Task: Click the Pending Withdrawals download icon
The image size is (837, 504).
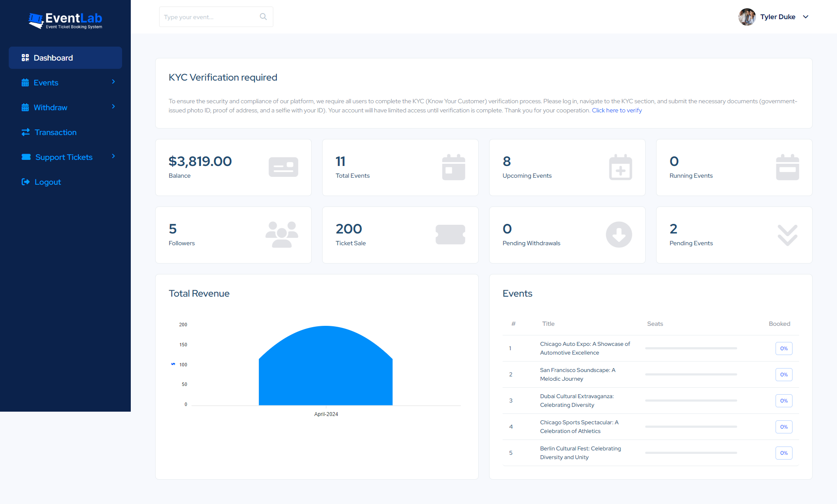Action: point(619,234)
